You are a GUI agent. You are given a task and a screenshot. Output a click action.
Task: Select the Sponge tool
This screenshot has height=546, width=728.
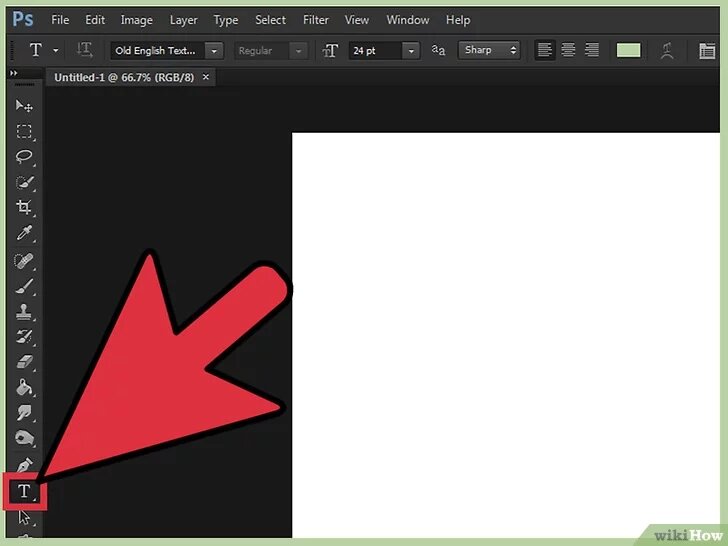coord(24,438)
